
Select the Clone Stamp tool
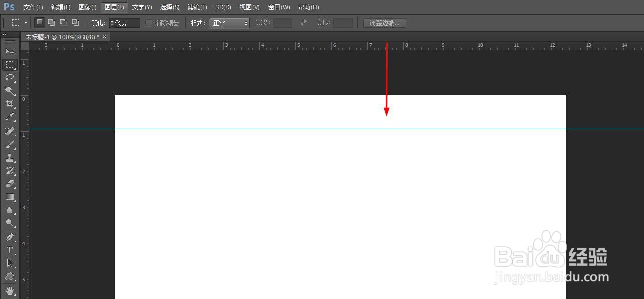(10, 158)
